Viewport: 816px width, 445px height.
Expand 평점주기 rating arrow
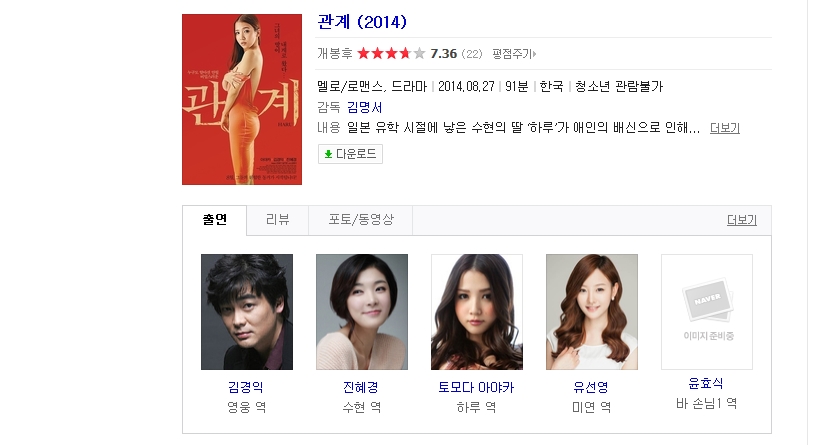point(534,54)
